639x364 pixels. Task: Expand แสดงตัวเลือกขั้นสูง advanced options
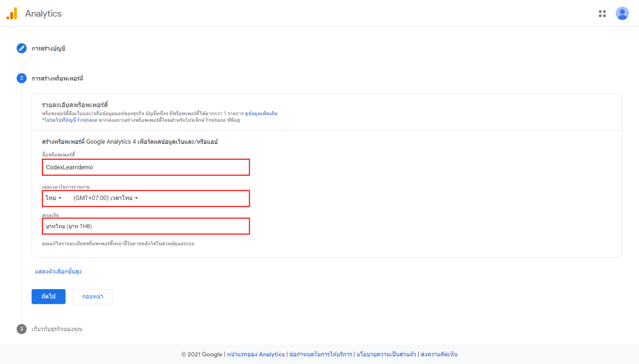pos(58,272)
